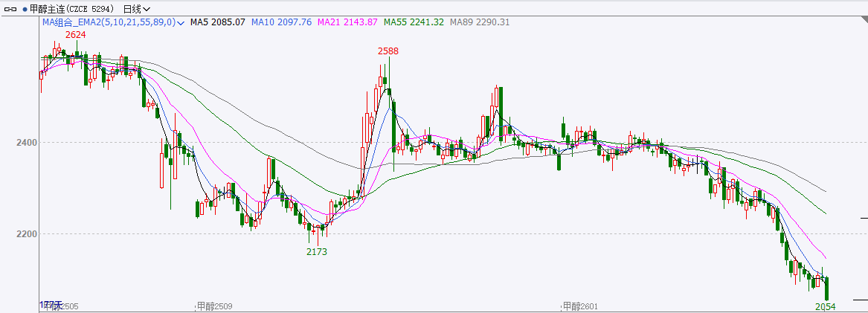Click the green MA55 2241.32 legend
Screen dimensions: 868x313
click(x=414, y=22)
